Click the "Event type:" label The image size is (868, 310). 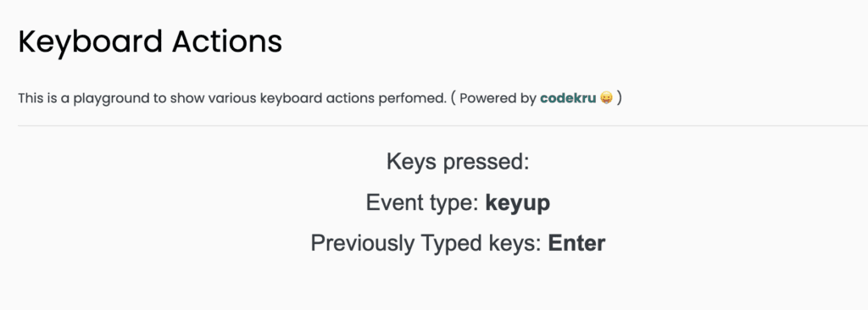point(422,203)
